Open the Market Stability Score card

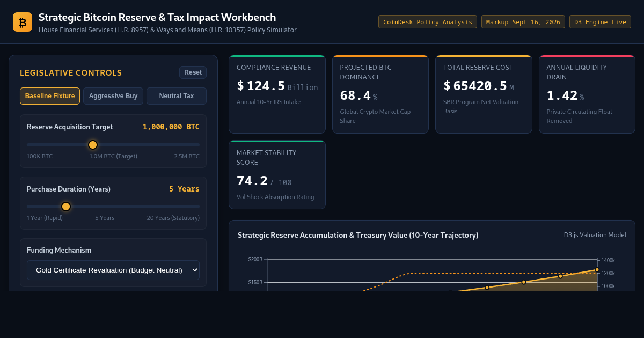tap(277, 174)
